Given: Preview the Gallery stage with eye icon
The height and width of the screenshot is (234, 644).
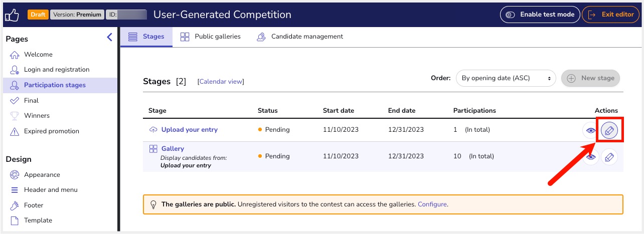Looking at the screenshot, I should click(591, 157).
